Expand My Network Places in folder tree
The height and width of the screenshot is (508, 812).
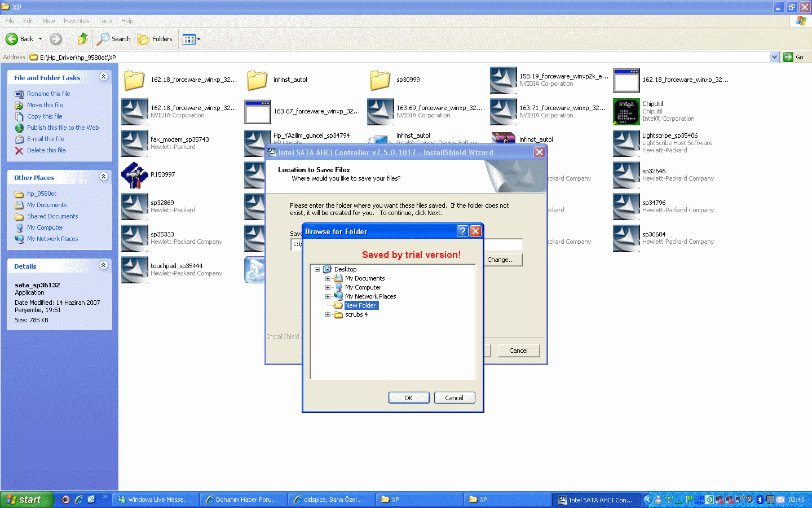[x=328, y=296]
